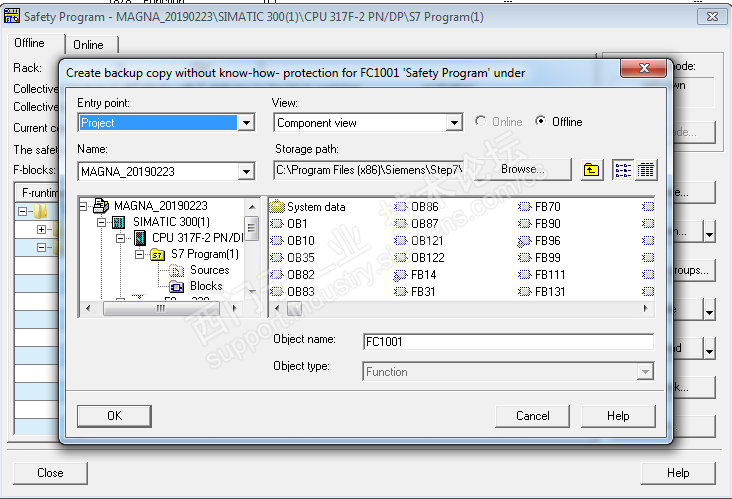732x499 pixels.
Task: Switch to list view icon
Action: [x=623, y=170]
